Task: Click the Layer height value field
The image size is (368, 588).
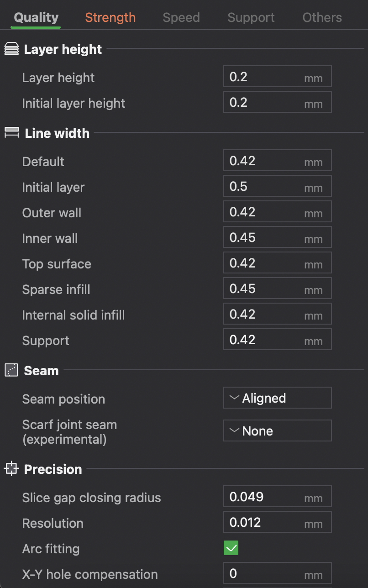Action: point(265,77)
